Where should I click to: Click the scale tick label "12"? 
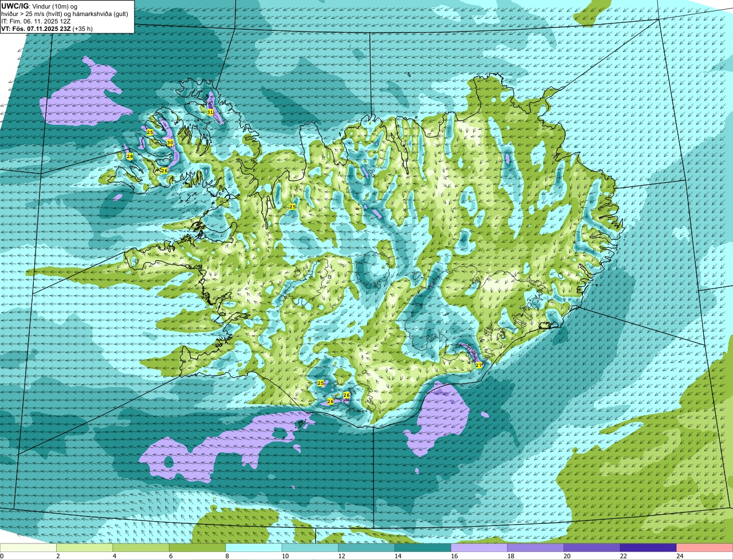(x=341, y=556)
